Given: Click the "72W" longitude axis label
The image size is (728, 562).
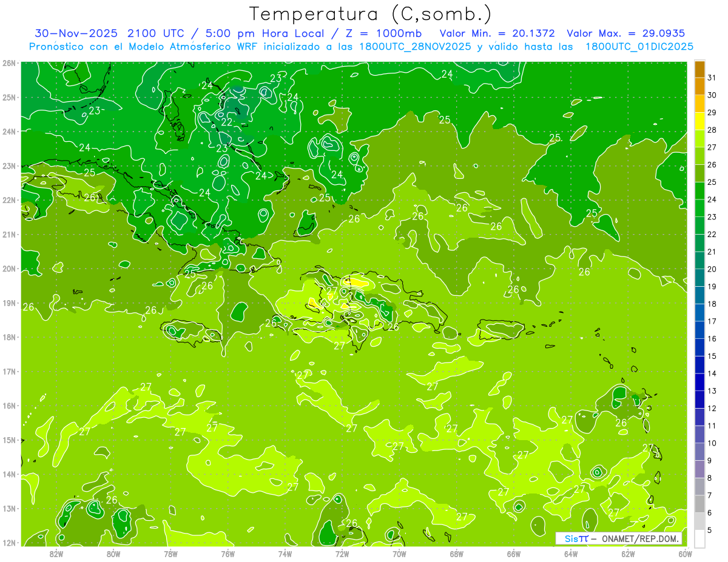Looking at the screenshot, I should click(x=342, y=554).
